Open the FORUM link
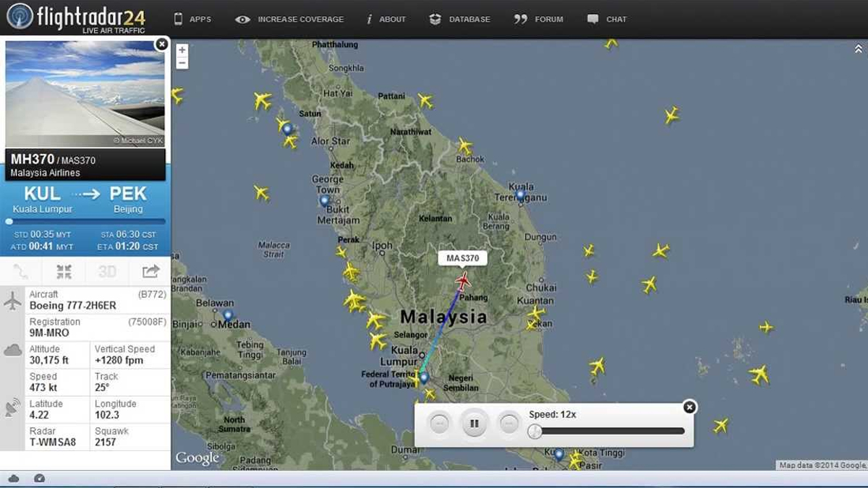 (x=538, y=20)
